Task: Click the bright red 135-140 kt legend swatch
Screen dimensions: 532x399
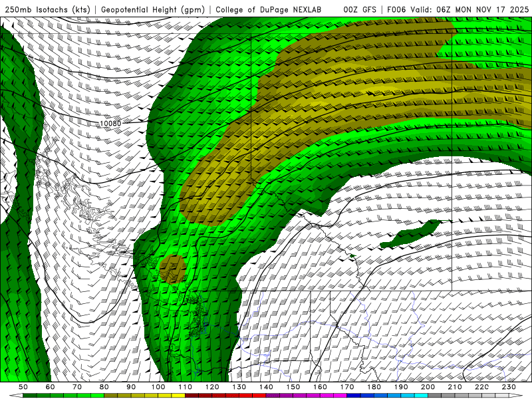Action: (x=259, y=396)
